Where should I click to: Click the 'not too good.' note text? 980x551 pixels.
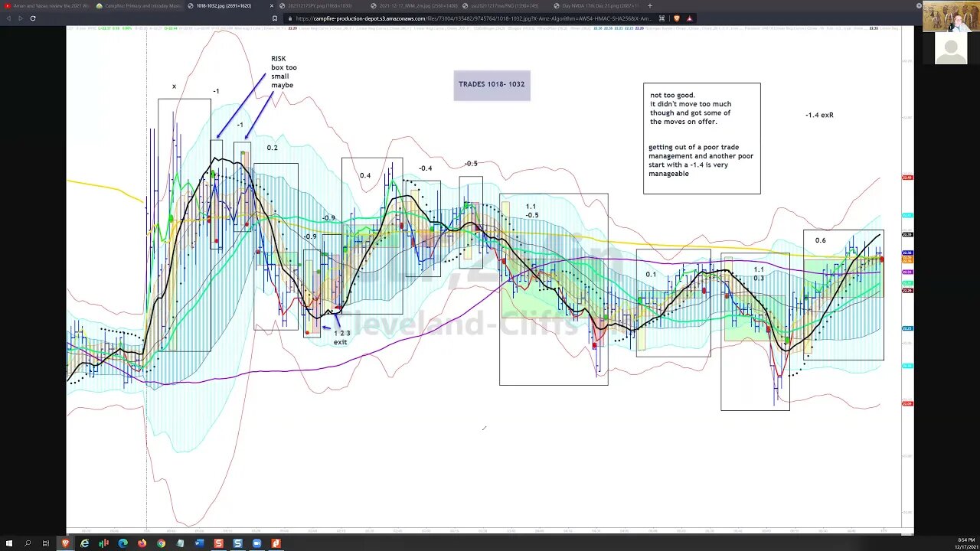coord(672,96)
